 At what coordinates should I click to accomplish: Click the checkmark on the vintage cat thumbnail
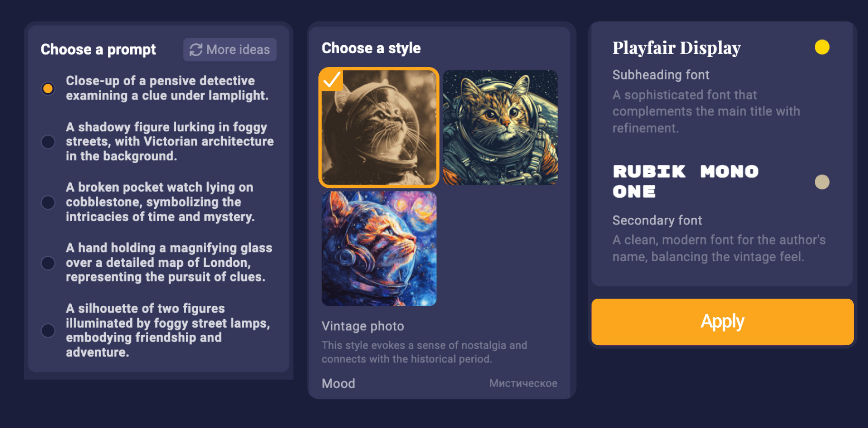(x=332, y=79)
